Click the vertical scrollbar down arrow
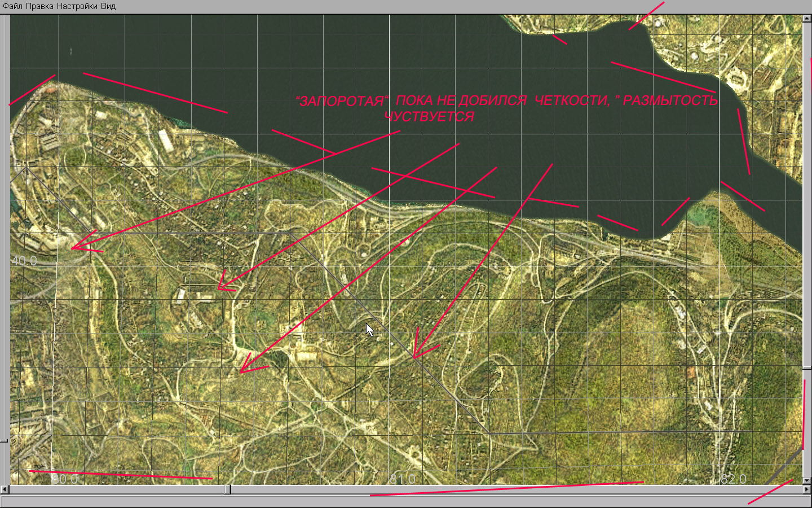The image size is (812, 508). [807, 480]
